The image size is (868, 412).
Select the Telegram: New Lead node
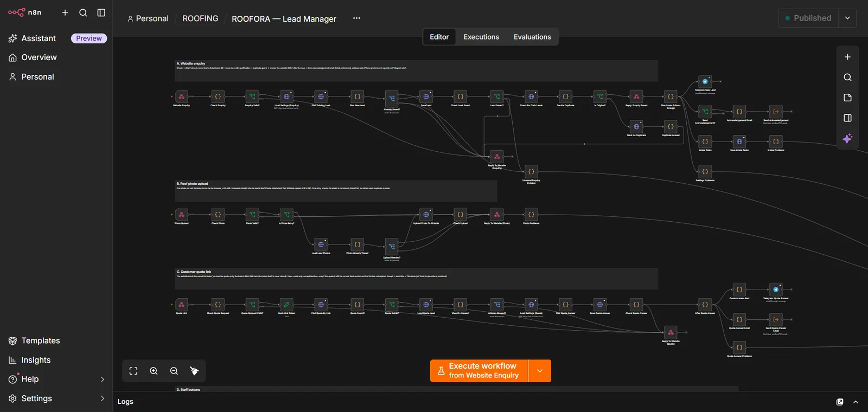(x=705, y=81)
